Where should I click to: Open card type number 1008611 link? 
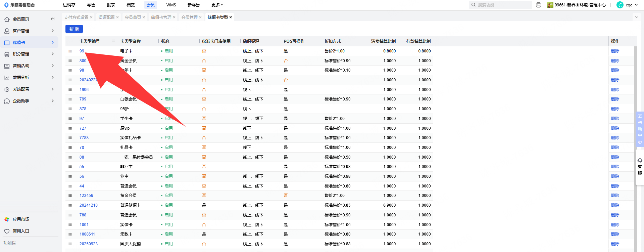pyautogui.click(x=87, y=234)
